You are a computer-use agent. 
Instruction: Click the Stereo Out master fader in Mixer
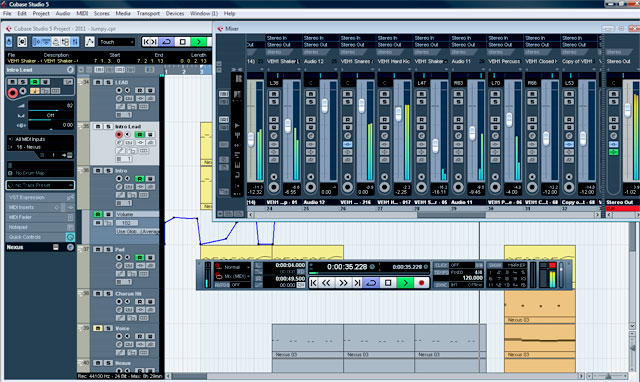pos(628,110)
